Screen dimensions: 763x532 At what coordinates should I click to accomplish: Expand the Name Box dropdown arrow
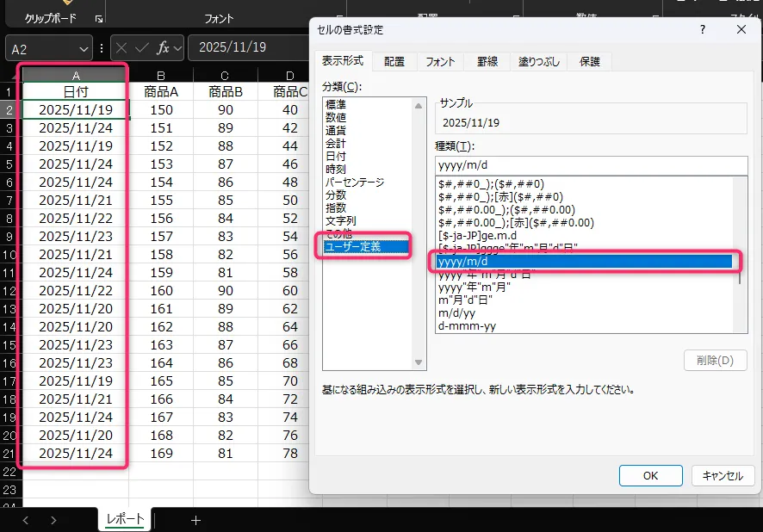tap(84, 49)
